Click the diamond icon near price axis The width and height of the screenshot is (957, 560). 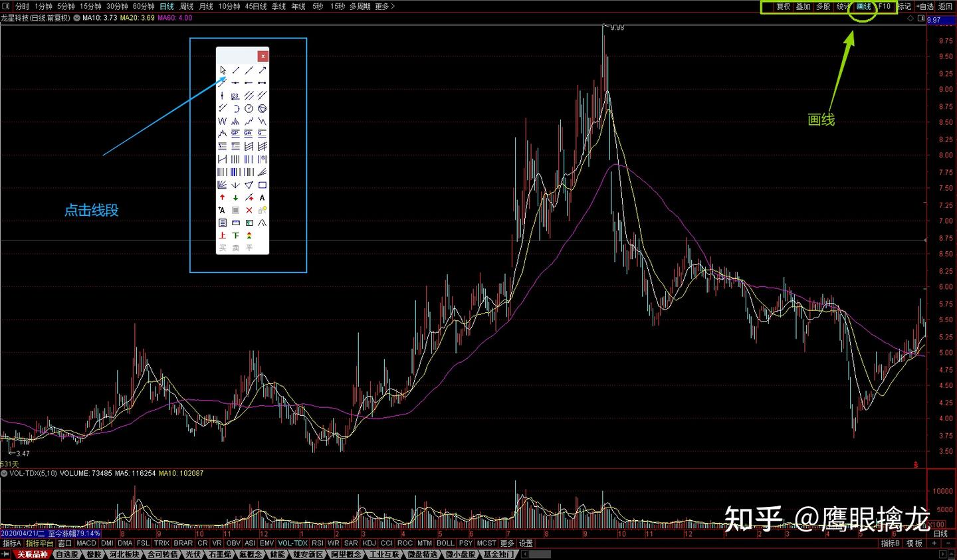[910, 19]
